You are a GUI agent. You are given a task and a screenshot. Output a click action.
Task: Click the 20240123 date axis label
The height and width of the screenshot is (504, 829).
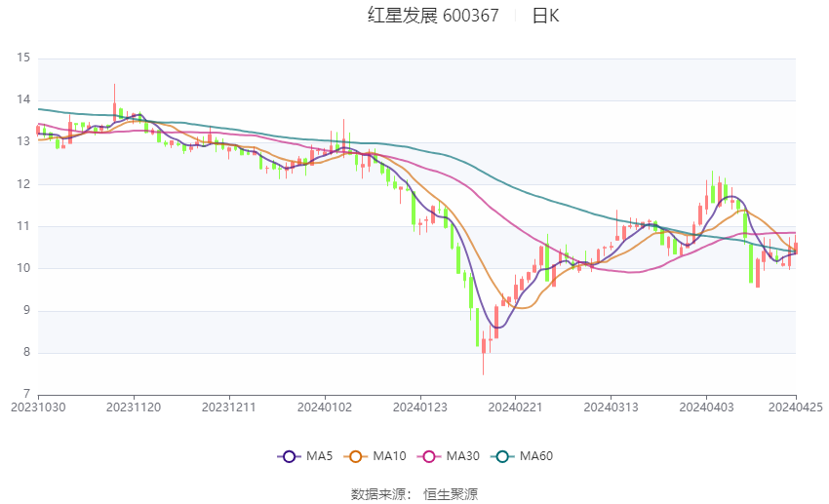[419, 407]
